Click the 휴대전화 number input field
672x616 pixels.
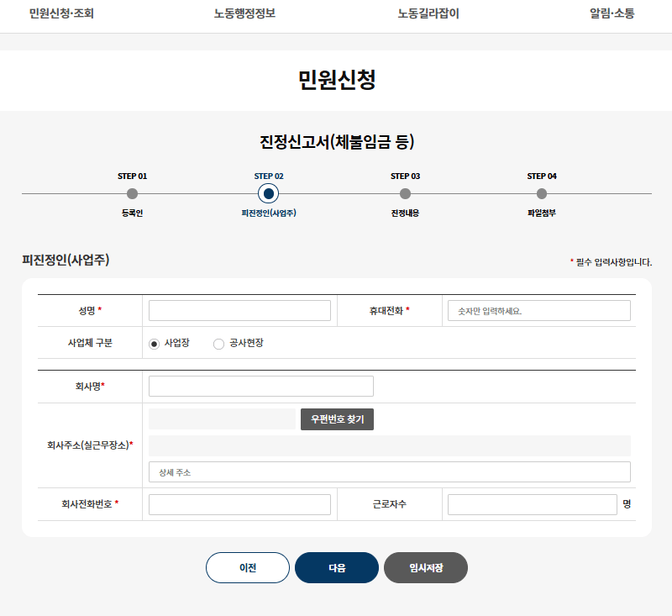click(538, 310)
